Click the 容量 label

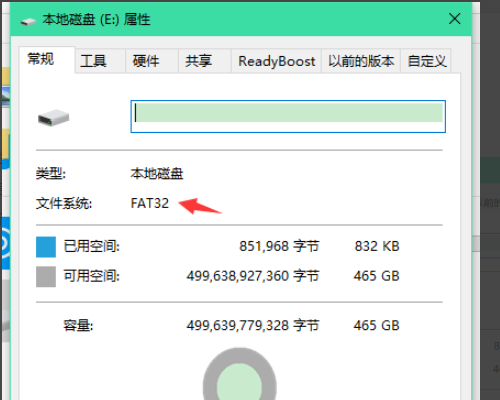(78, 325)
